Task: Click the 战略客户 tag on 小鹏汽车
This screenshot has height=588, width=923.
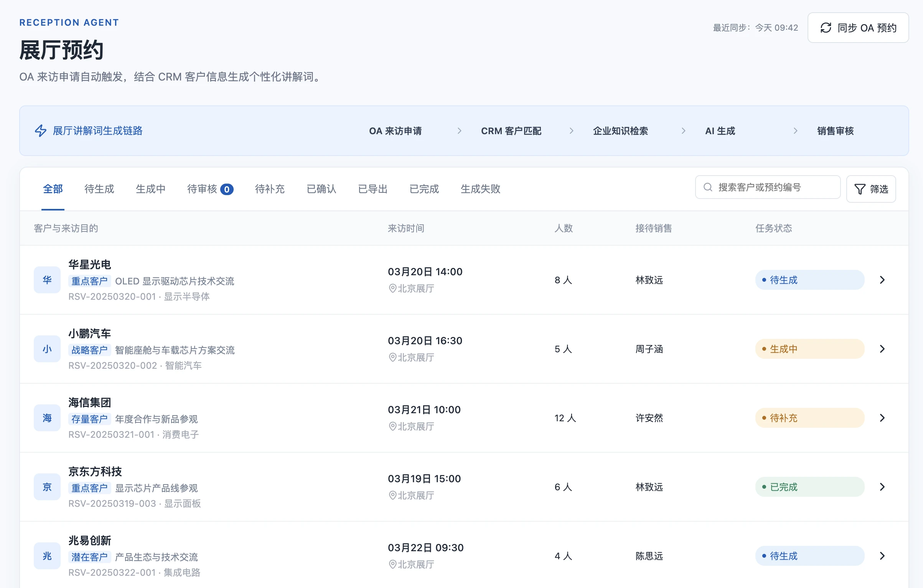Action: tap(90, 350)
